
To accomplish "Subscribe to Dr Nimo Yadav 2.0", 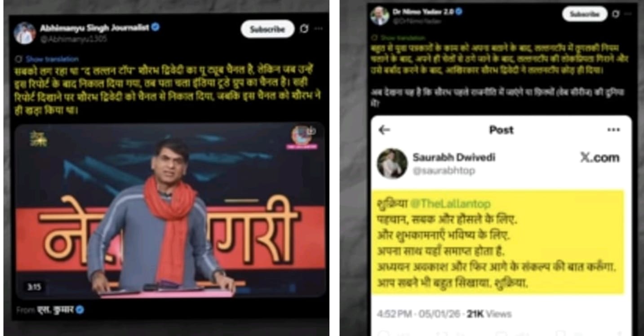I will pos(585,14).
